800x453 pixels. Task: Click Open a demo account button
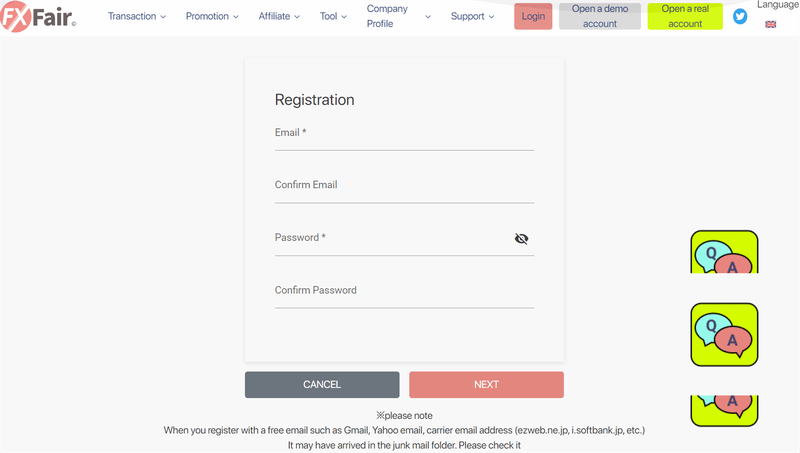[x=600, y=16]
